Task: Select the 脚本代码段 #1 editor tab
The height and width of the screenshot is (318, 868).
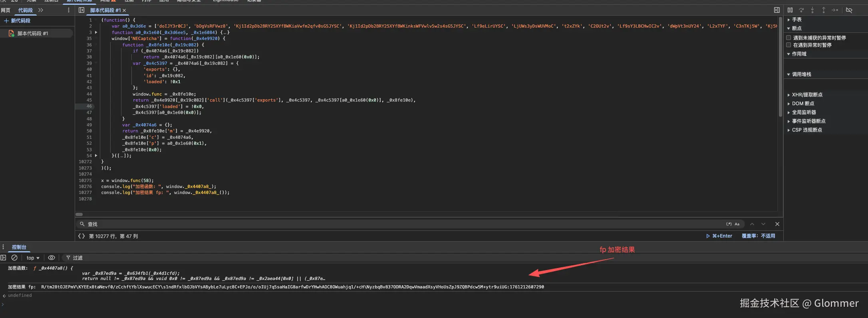Action: tap(105, 10)
